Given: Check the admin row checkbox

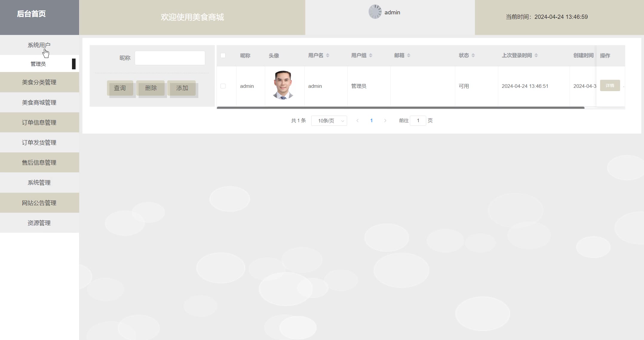Looking at the screenshot, I should [x=223, y=86].
